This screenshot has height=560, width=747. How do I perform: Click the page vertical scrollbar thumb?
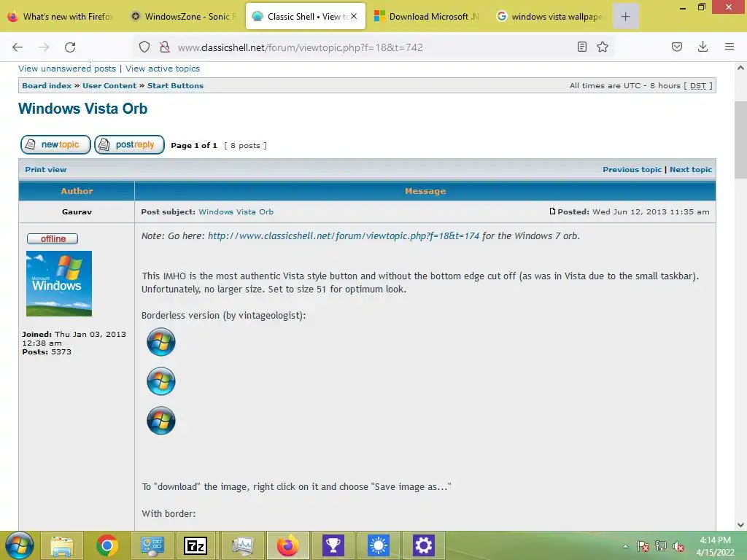(740, 139)
